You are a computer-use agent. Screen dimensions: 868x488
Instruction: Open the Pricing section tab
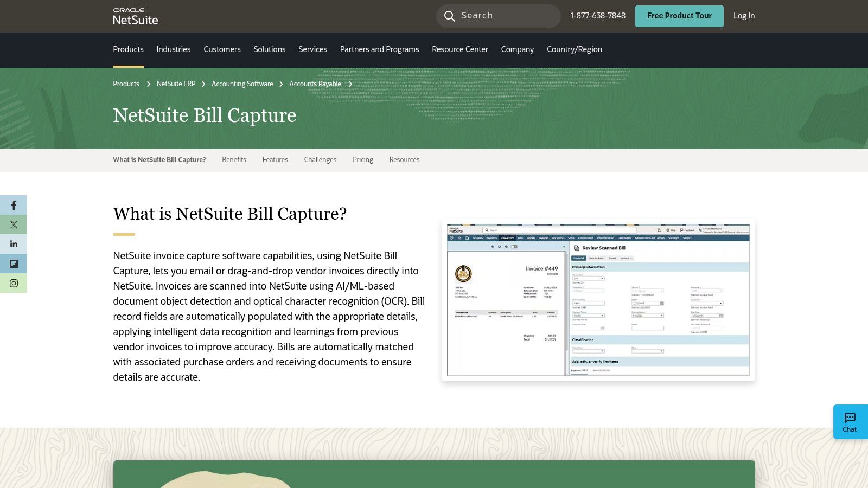[362, 159]
